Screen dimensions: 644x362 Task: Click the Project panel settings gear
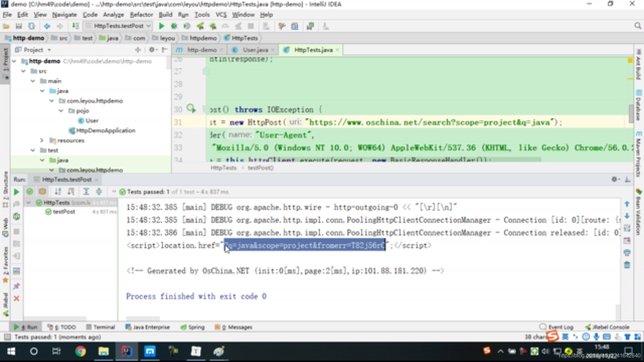[152, 50]
